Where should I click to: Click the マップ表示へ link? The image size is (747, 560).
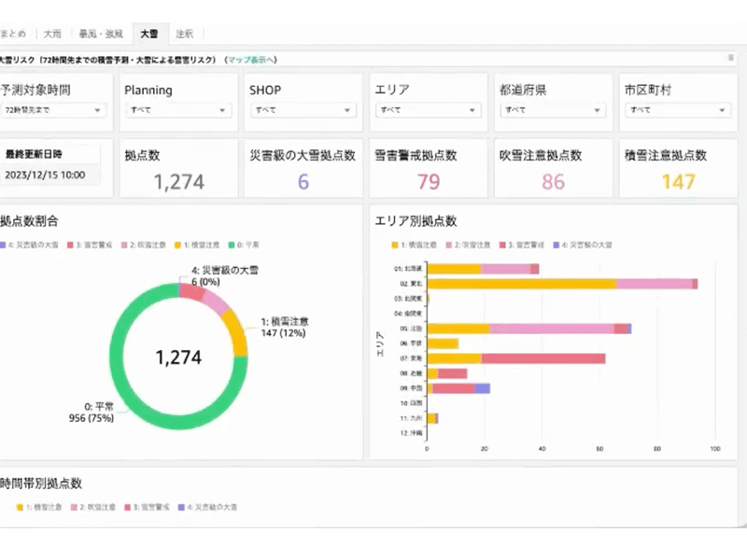pyautogui.click(x=251, y=59)
